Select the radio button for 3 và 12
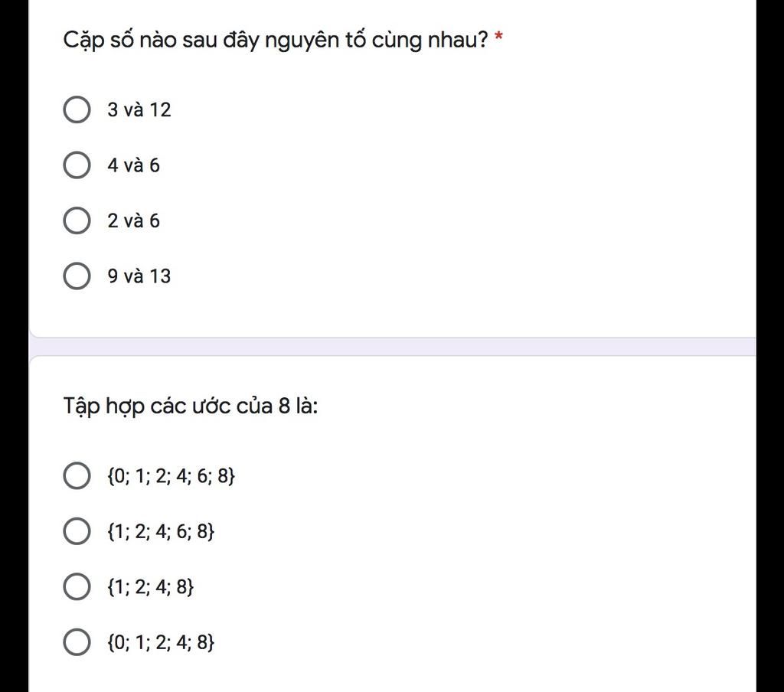The width and height of the screenshot is (784, 692). coord(76,109)
